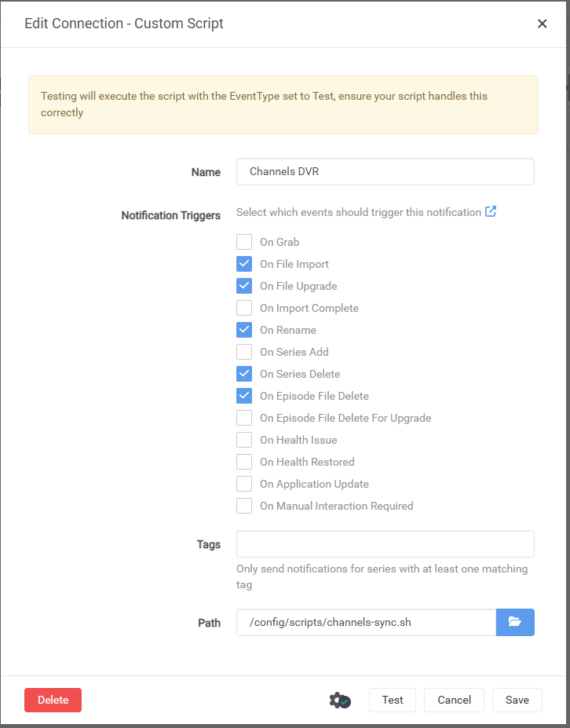
Task: Uncheck On Episode File Delete
Action: 244,396
